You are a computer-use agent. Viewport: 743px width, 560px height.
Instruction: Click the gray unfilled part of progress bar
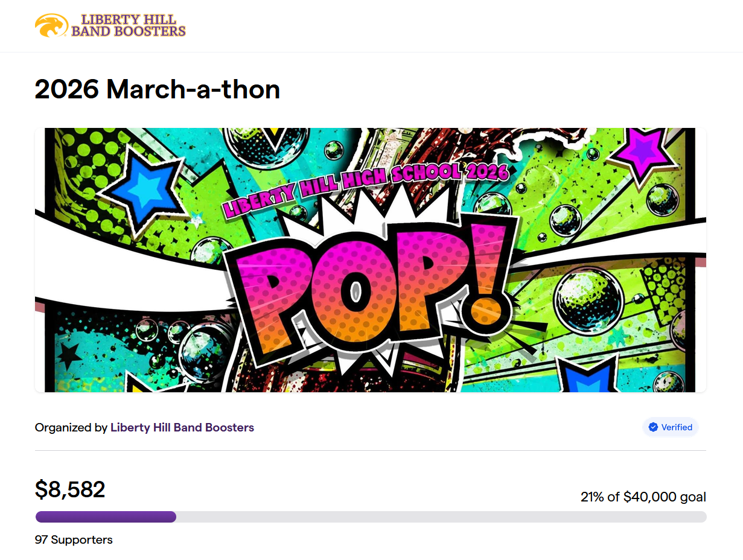[441, 517]
